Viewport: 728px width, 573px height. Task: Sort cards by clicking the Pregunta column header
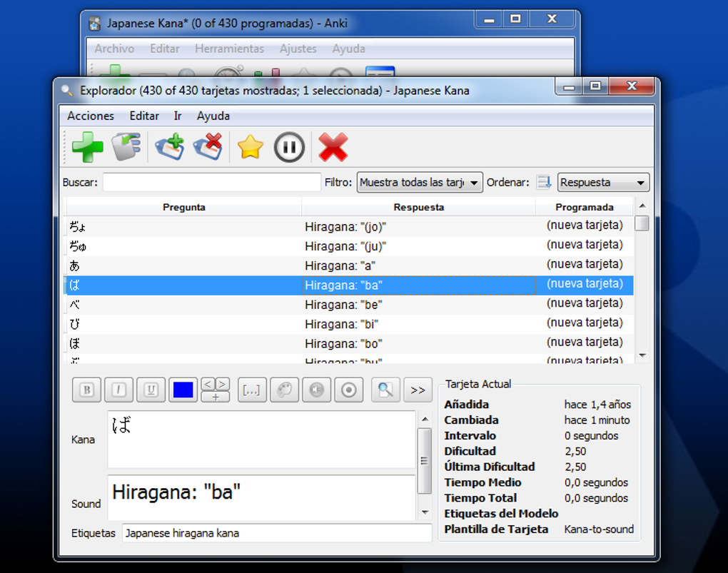click(184, 207)
